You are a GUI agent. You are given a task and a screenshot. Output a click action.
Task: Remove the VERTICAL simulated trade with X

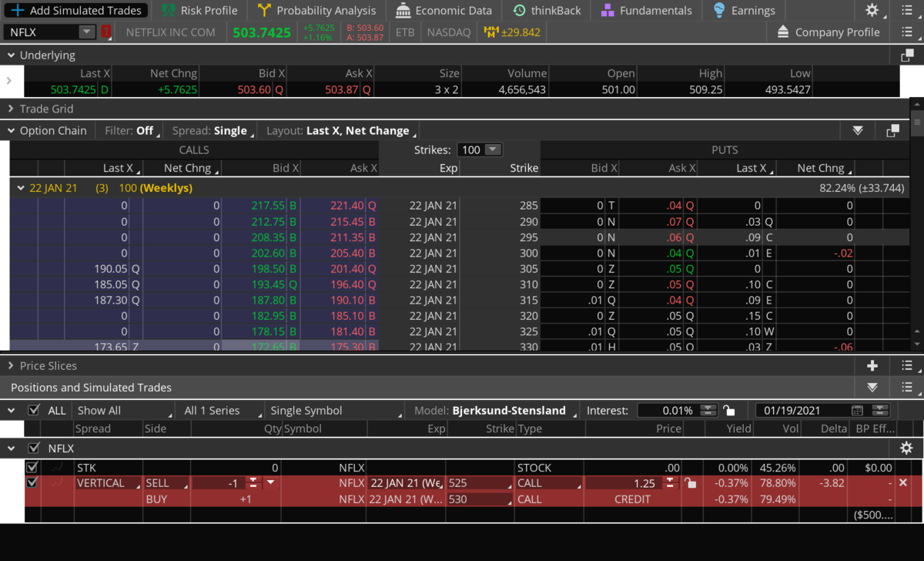[x=903, y=483]
